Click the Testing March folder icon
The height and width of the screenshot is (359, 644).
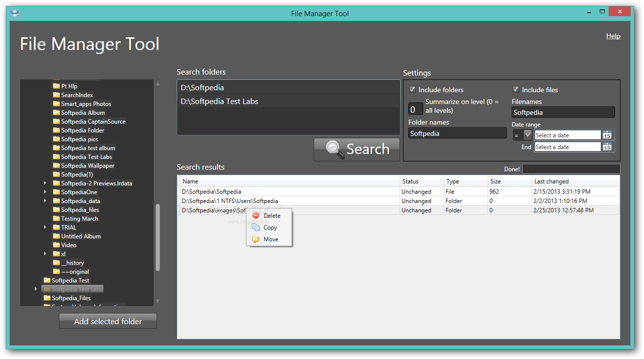[x=56, y=219]
